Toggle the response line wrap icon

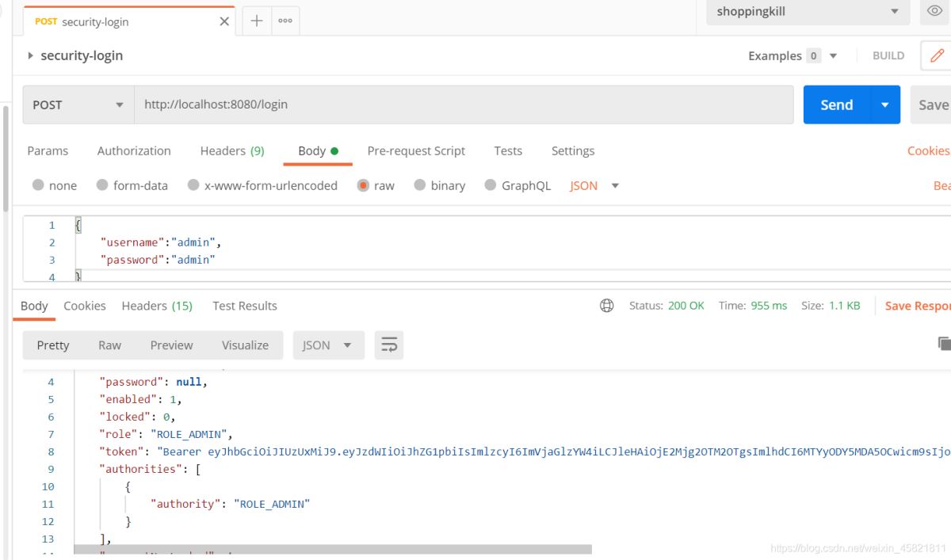(389, 345)
